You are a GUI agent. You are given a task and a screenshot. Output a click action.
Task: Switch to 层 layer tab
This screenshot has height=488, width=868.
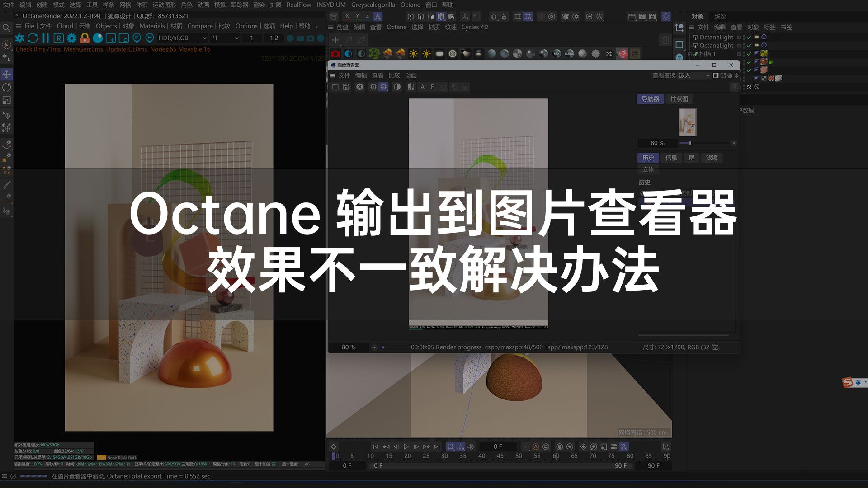coord(692,158)
